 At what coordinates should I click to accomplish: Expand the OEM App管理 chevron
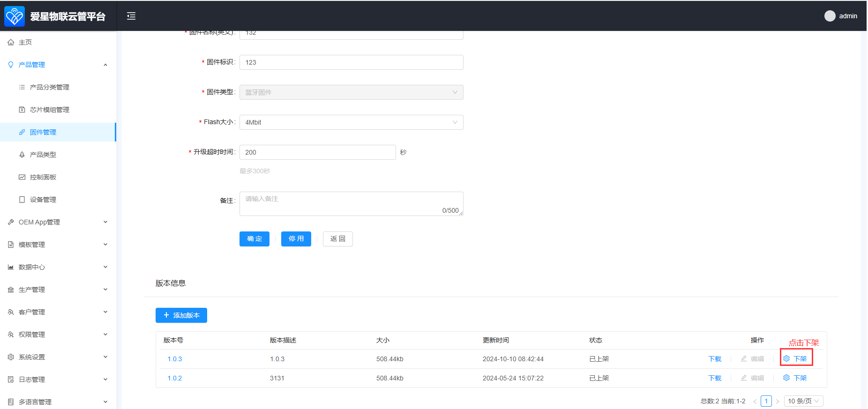105,222
